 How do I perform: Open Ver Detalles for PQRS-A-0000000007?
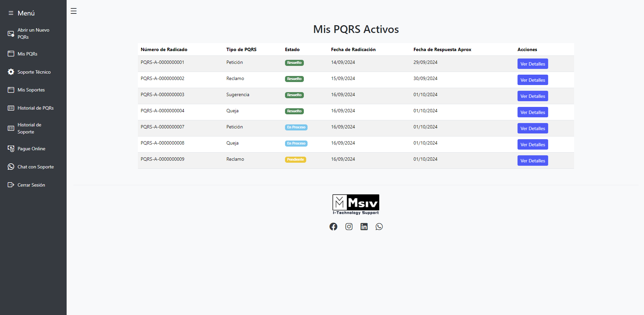(x=532, y=128)
